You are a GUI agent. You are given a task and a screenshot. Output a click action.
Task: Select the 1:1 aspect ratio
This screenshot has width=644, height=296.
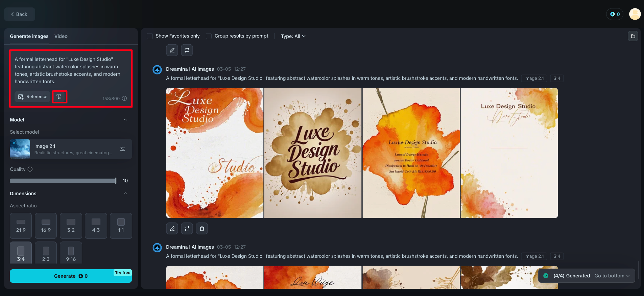pyautogui.click(x=121, y=226)
